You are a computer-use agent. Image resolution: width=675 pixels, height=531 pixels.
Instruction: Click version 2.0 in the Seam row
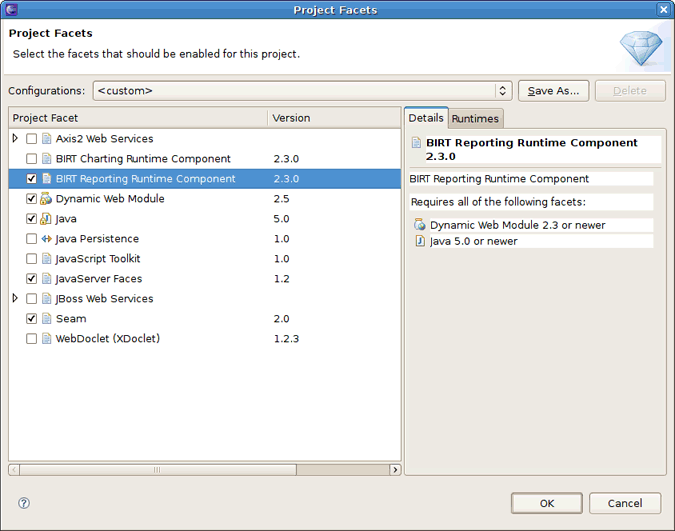(x=282, y=319)
